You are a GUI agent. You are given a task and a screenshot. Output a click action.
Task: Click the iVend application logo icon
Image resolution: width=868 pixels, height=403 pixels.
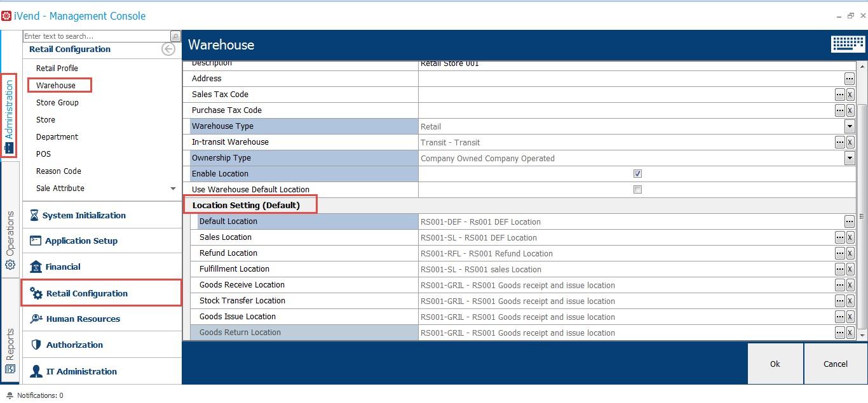6,16
